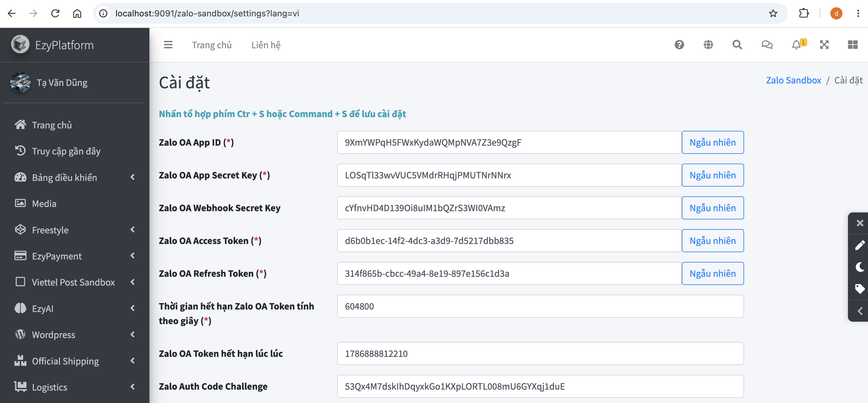
Task: Close the floating side tool panel
Action: (x=860, y=223)
